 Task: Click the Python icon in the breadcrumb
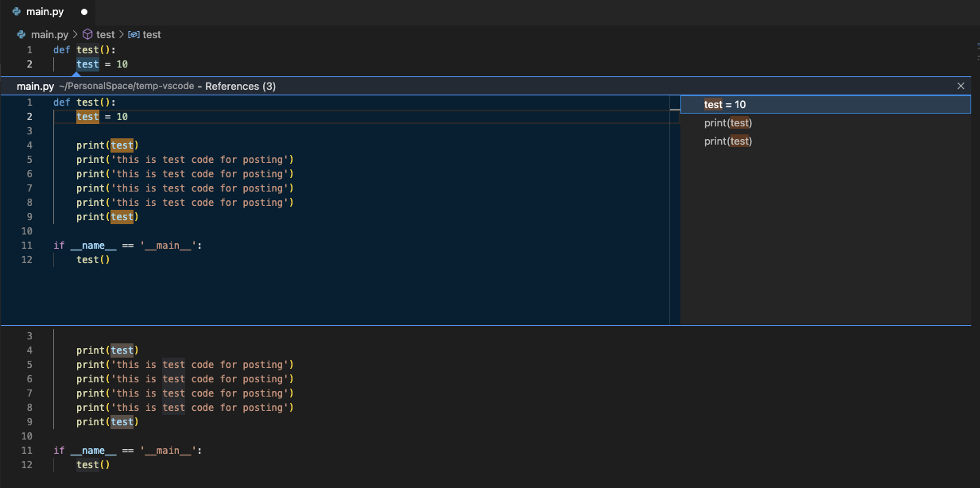21,34
